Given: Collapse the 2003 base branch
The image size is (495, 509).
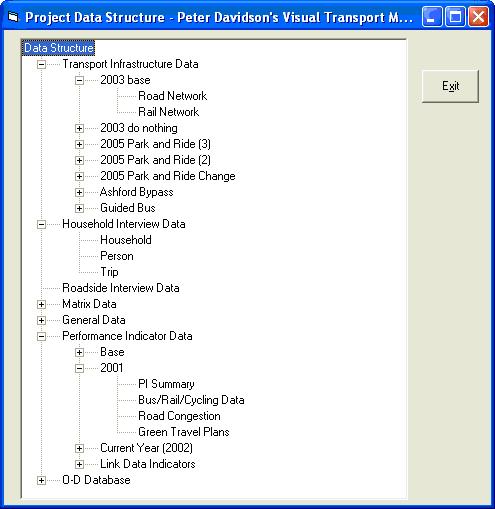Looking at the screenshot, I should [x=79, y=80].
